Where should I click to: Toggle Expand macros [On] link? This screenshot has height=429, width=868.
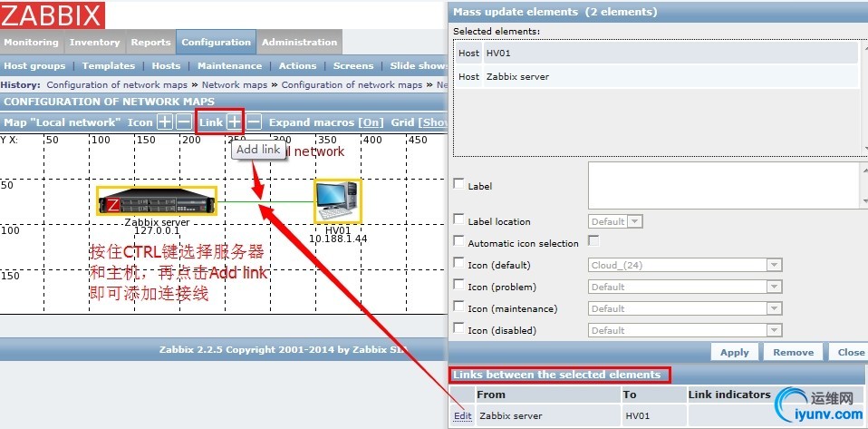click(371, 122)
